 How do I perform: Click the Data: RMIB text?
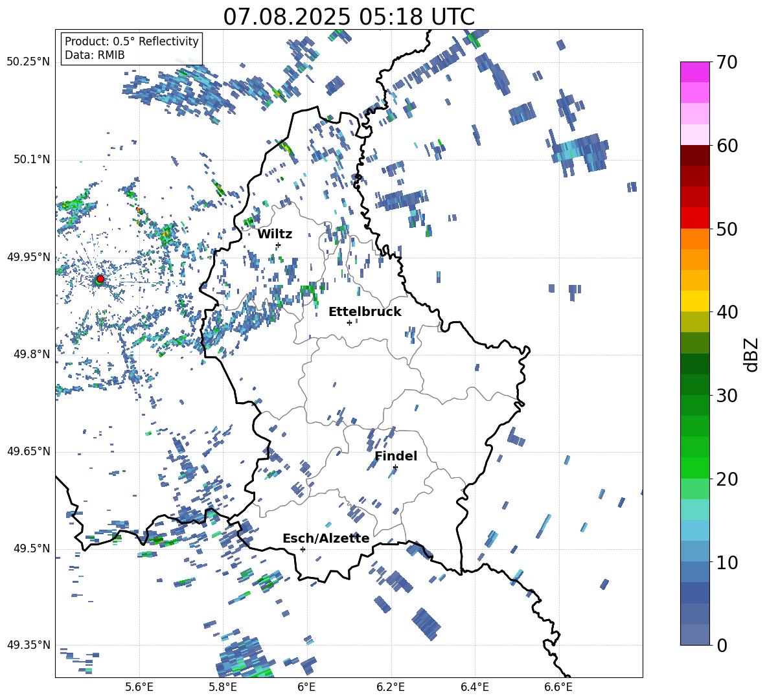[95, 55]
